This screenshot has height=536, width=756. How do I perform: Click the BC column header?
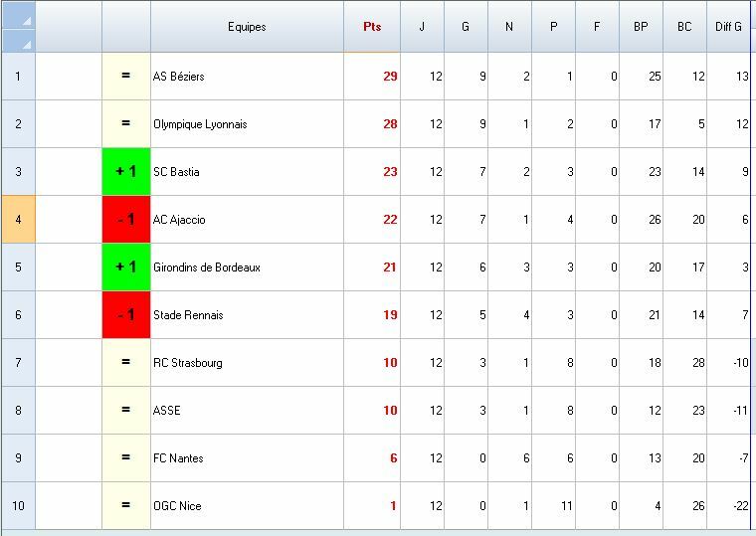(684, 27)
